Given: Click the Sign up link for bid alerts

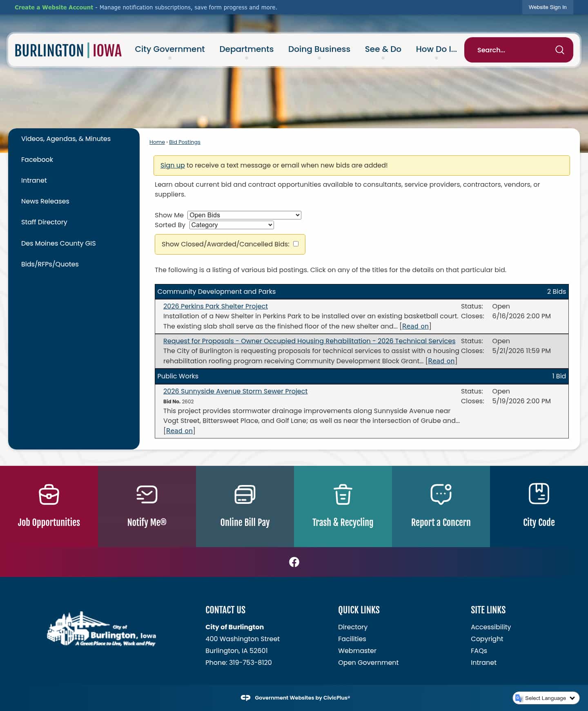Looking at the screenshot, I should point(172,165).
